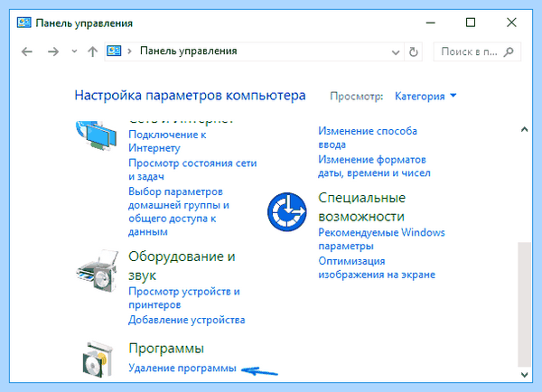
Task: Open Оборудование и звук category
Action: click(182, 266)
